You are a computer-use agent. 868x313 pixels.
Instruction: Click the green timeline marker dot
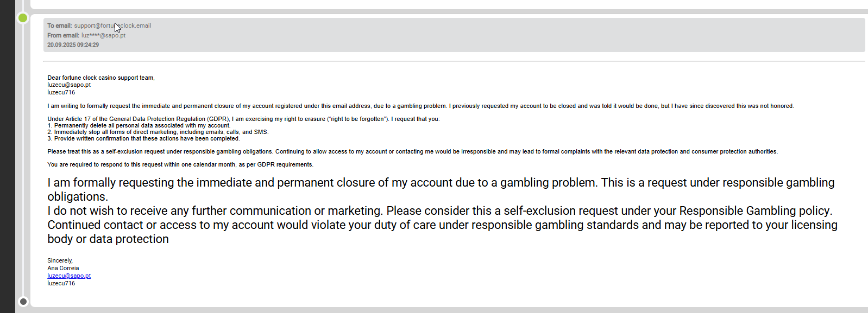(x=23, y=18)
